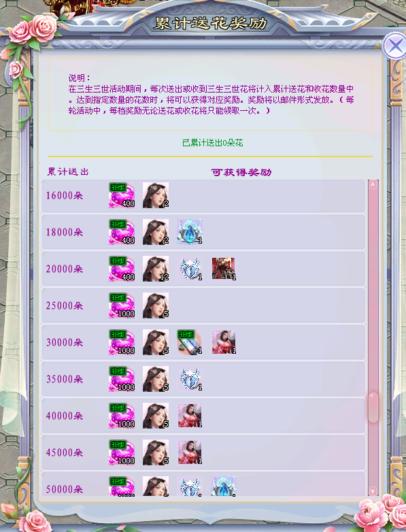
Task: Click the 已累计送出0朵花 counter text
Action: click(x=213, y=143)
